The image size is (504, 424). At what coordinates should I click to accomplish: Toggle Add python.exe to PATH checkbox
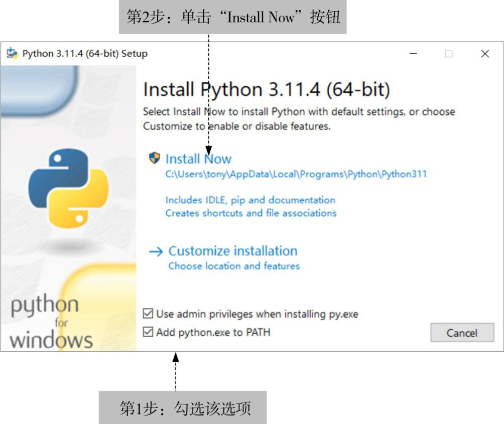coord(148,332)
